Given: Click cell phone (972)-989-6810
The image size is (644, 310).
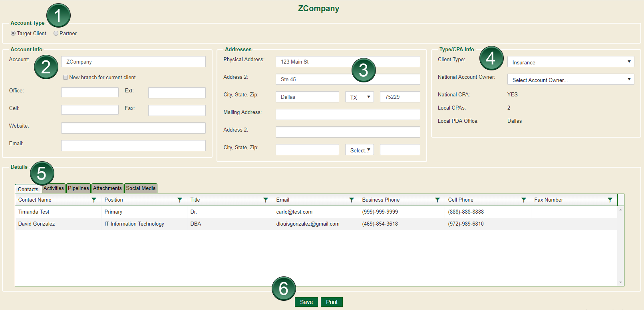Looking at the screenshot, I should (x=466, y=224).
